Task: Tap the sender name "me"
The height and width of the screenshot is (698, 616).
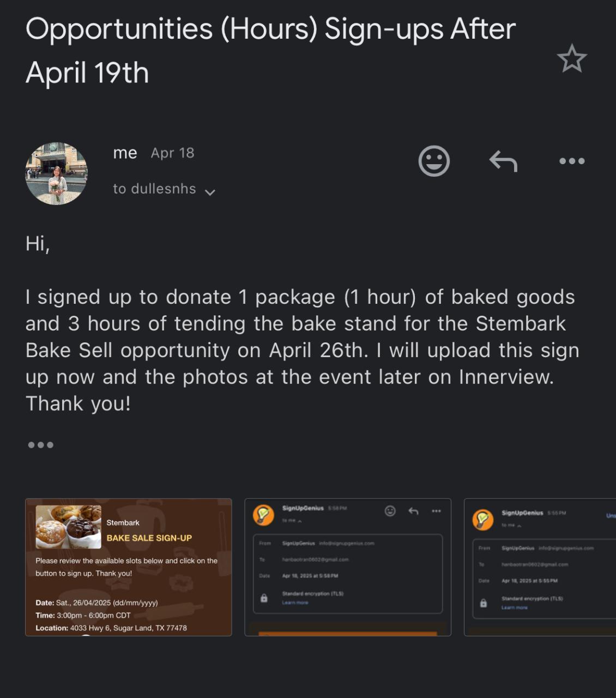Action: pyautogui.click(x=125, y=153)
